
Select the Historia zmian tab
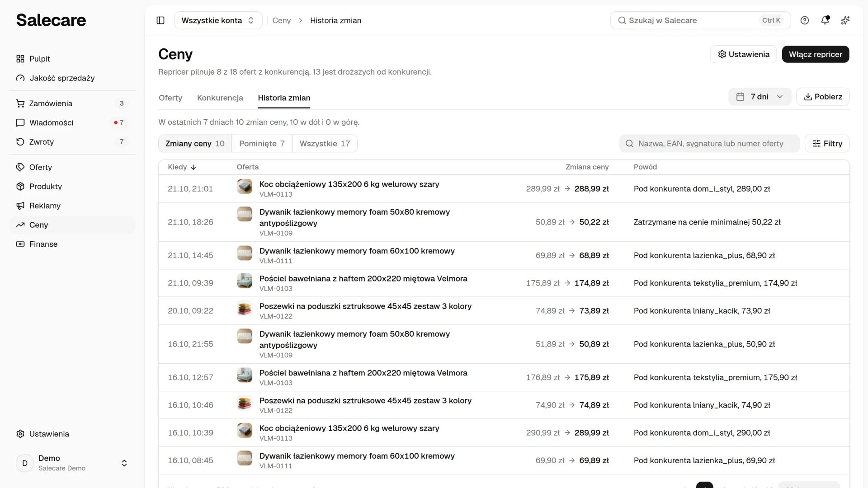(284, 98)
